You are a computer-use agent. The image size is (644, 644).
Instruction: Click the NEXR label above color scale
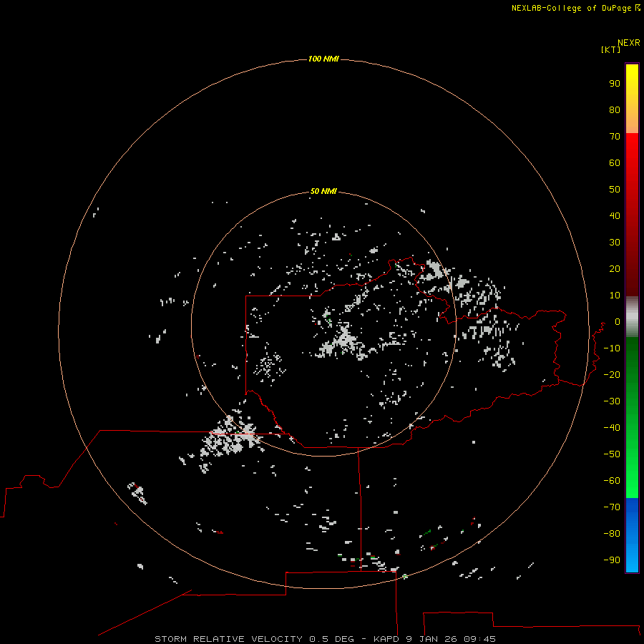pyautogui.click(x=629, y=42)
